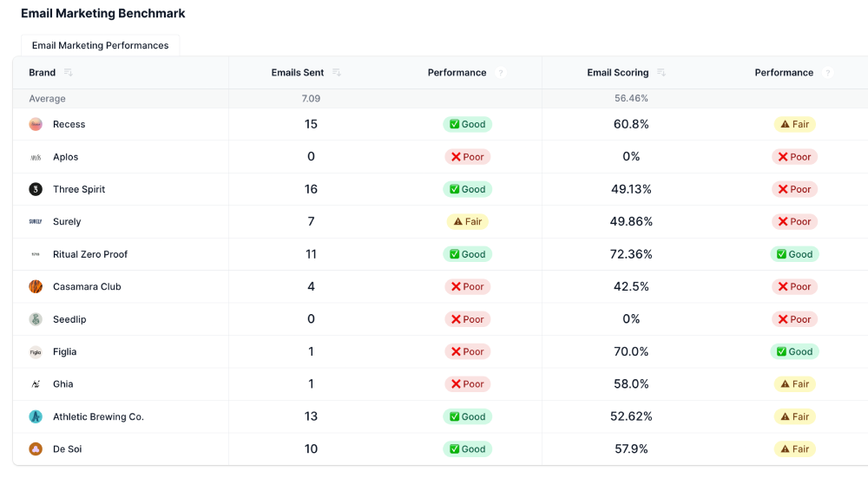Select the Aplos brand name
868x478 pixels.
point(65,157)
